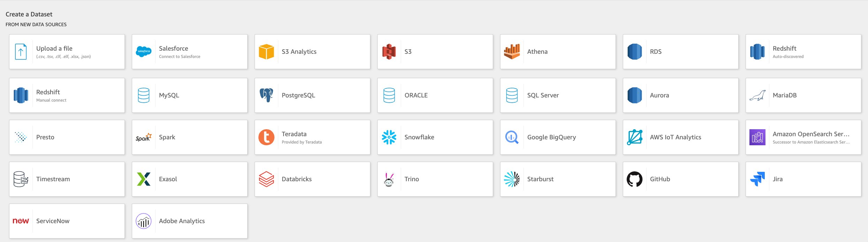Click the green Exasol X icon
Screen dimensions: 868x242
pos(144,179)
